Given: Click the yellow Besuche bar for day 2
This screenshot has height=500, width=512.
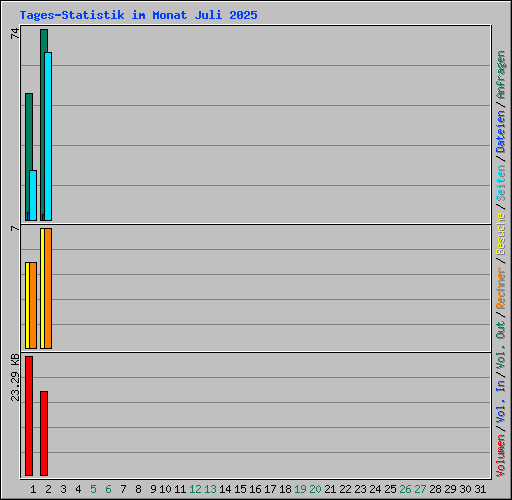Looking at the screenshot, I should coord(42,288).
